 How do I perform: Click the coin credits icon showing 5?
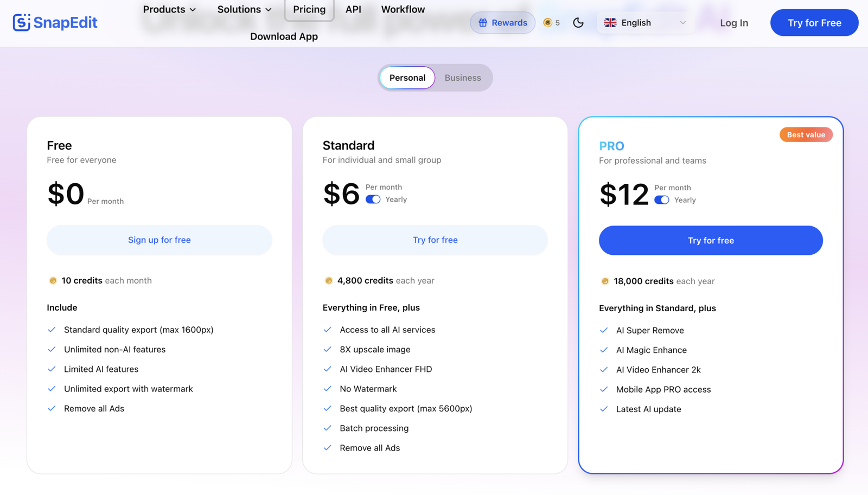click(x=548, y=23)
